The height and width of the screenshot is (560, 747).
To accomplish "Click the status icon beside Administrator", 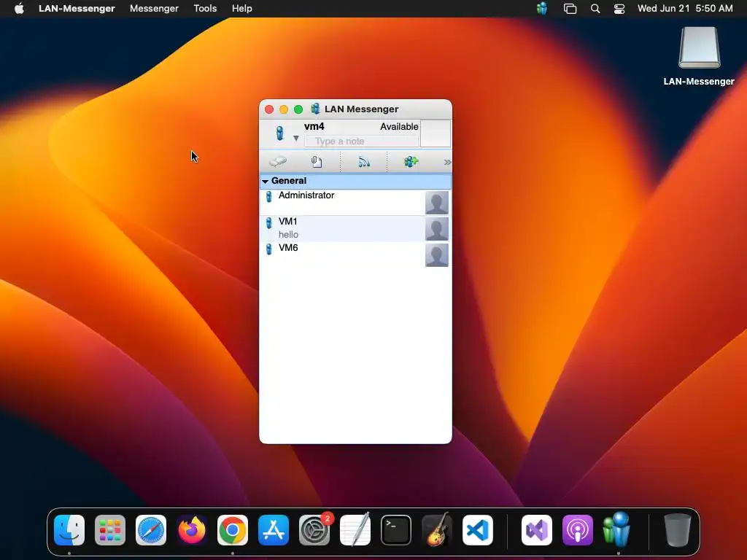I will point(268,196).
